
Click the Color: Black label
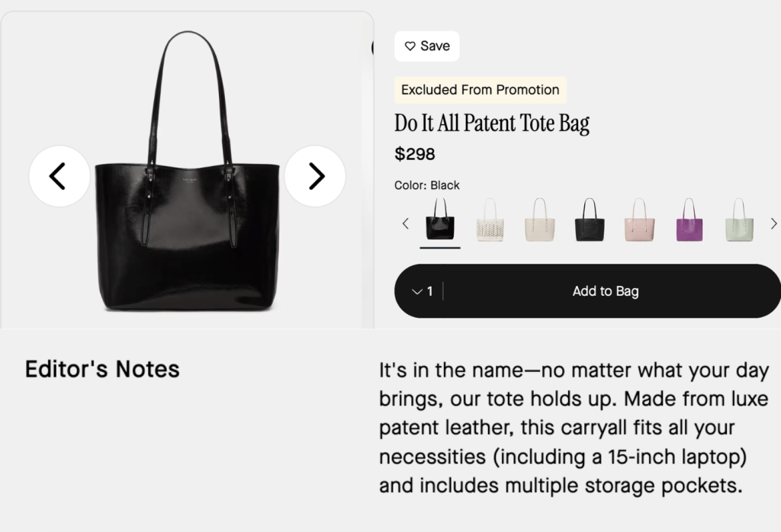click(x=426, y=185)
